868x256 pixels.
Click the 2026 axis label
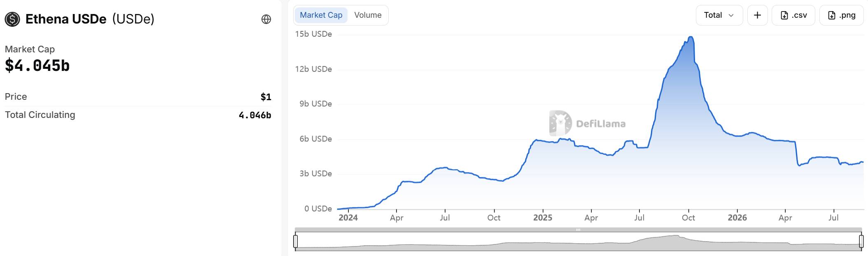click(x=737, y=218)
